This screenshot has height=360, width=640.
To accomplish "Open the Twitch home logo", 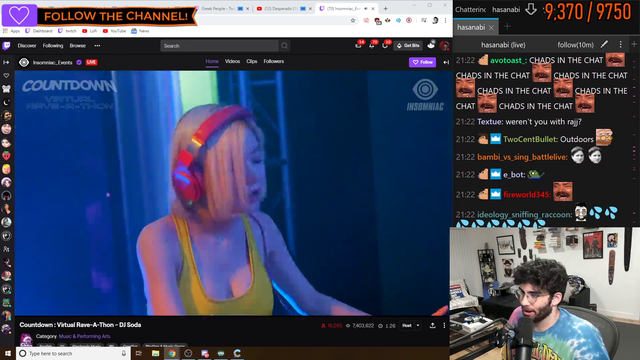I will pyautogui.click(x=6, y=46).
